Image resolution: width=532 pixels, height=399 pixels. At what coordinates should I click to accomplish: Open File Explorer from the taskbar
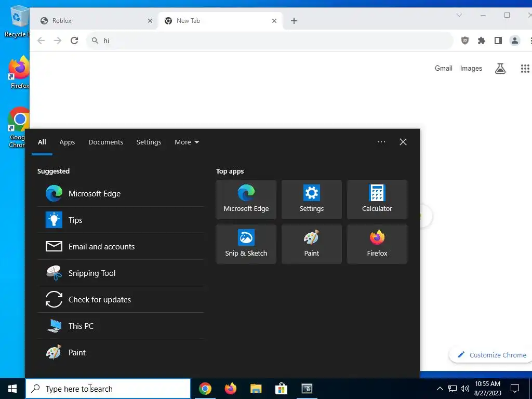tap(256, 389)
